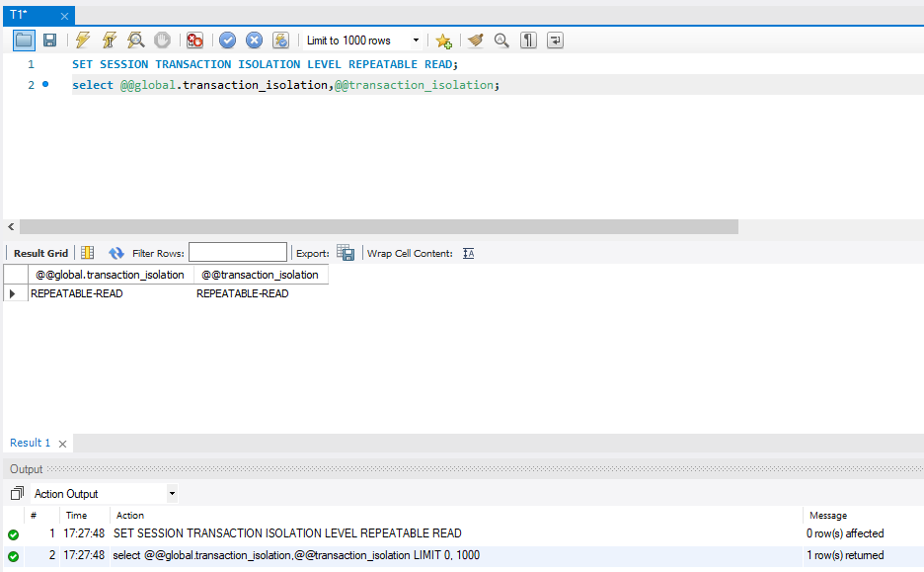Click the Time column header in output
The image size is (924, 572).
click(x=77, y=516)
